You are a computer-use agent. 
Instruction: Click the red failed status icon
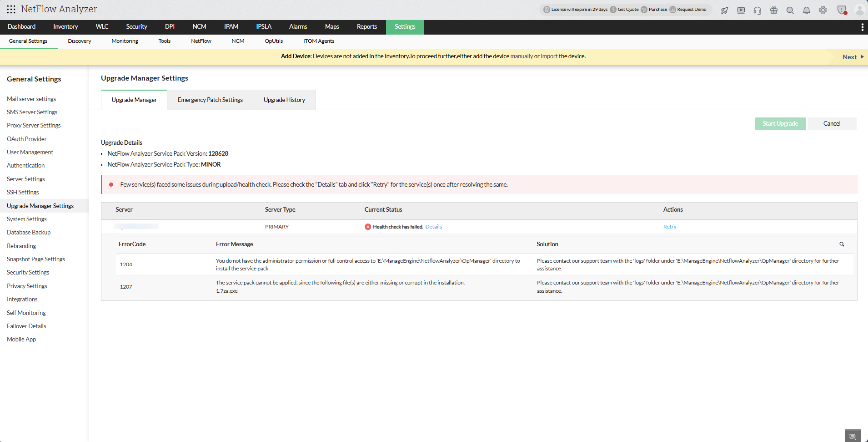[368, 227]
